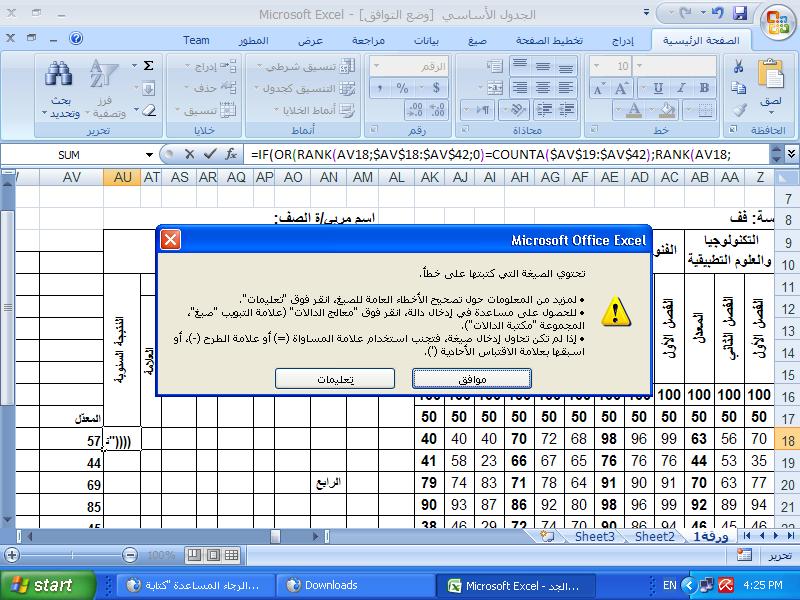This screenshot has height=600, width=800.
Task: Expand the Delete cells حذف dropdown
Action: [x=211, y=88]
